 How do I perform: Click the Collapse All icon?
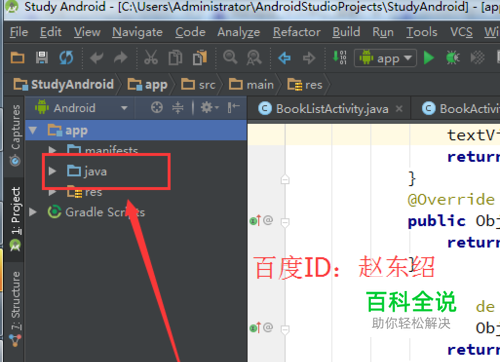pos(178,108)
